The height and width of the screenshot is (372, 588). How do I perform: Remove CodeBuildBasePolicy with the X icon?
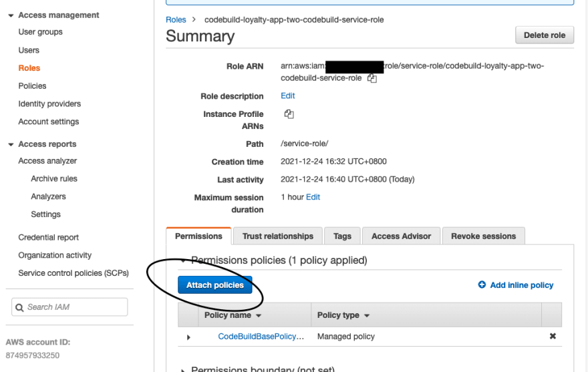(553, 336)
